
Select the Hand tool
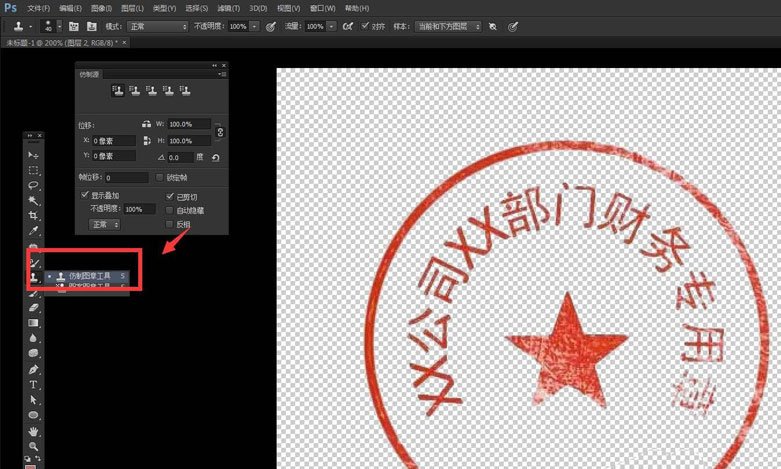33,430
